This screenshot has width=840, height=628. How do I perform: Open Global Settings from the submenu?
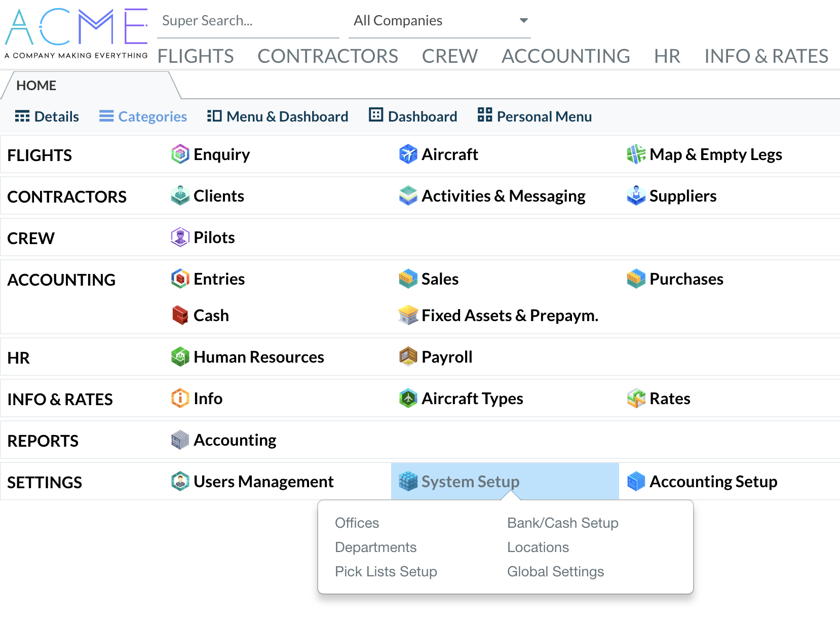point(555,572)
